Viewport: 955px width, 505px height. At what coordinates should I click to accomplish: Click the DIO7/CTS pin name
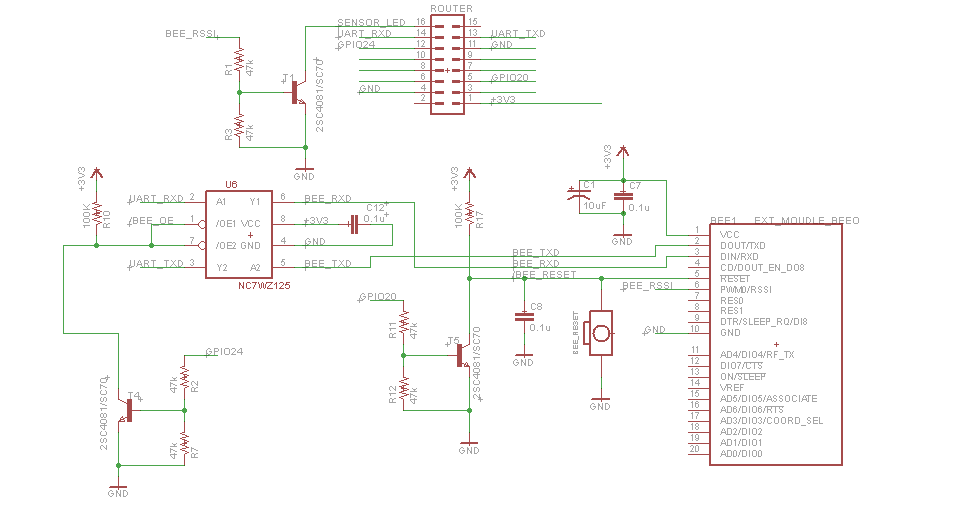coord(741,366)
